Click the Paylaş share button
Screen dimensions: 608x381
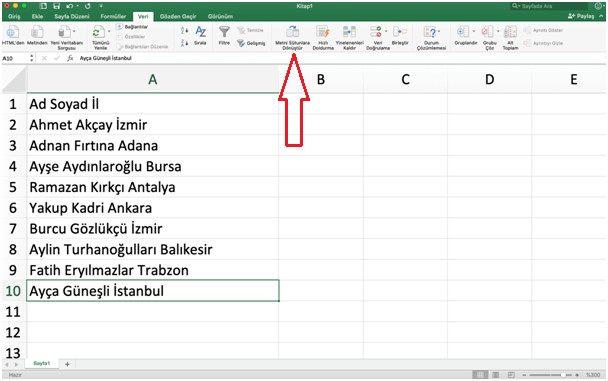581,16
